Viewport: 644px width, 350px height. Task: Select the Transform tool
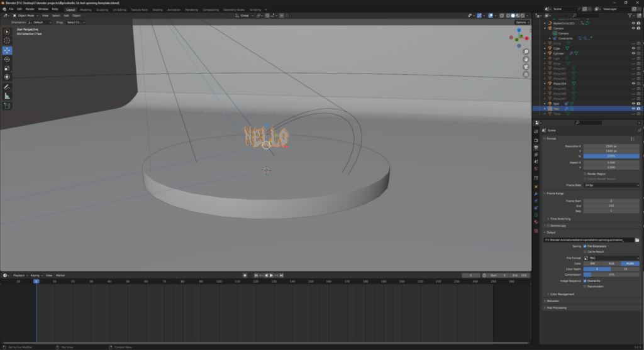point(7,77)
